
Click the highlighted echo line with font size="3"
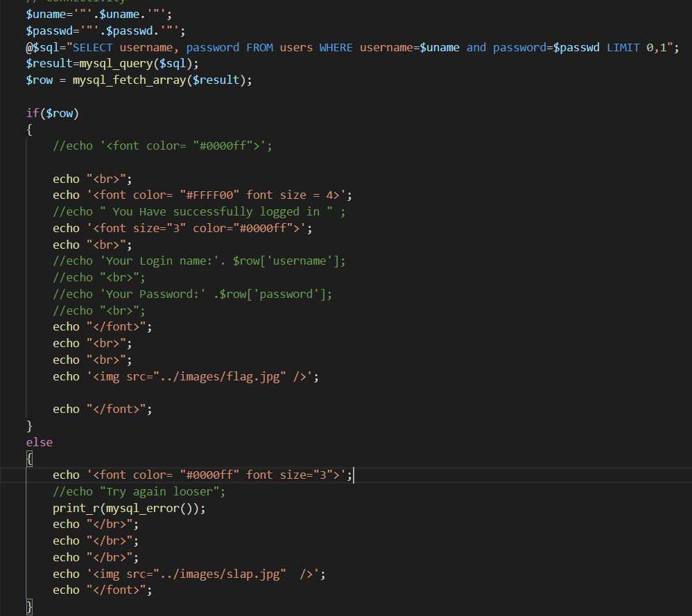(x=202, y=475)
